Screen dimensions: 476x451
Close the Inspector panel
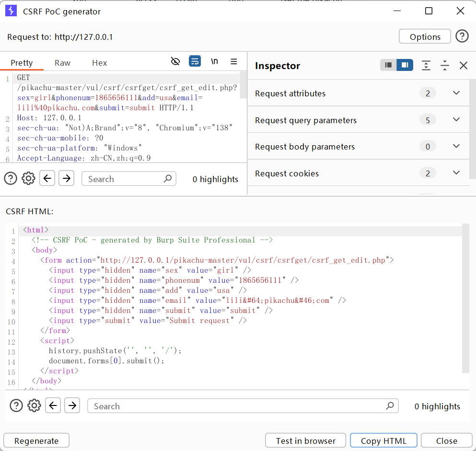pos(463,65)
